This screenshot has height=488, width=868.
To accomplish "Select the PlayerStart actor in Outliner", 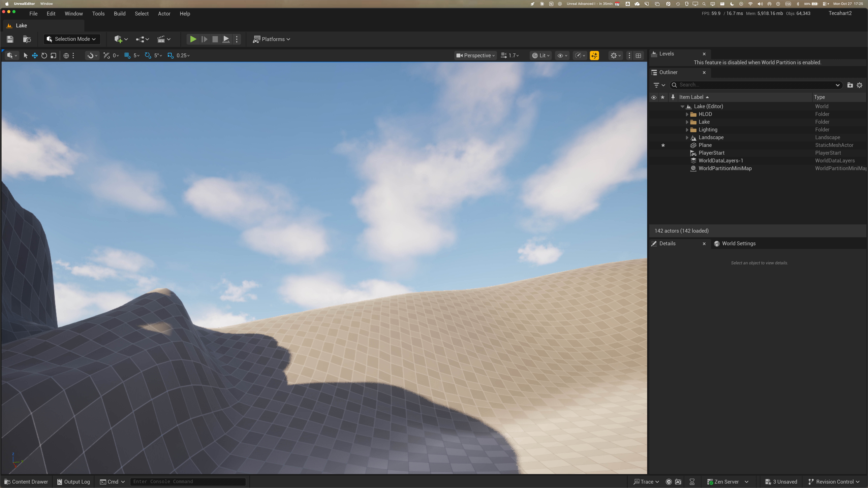I will coord(711,153).
